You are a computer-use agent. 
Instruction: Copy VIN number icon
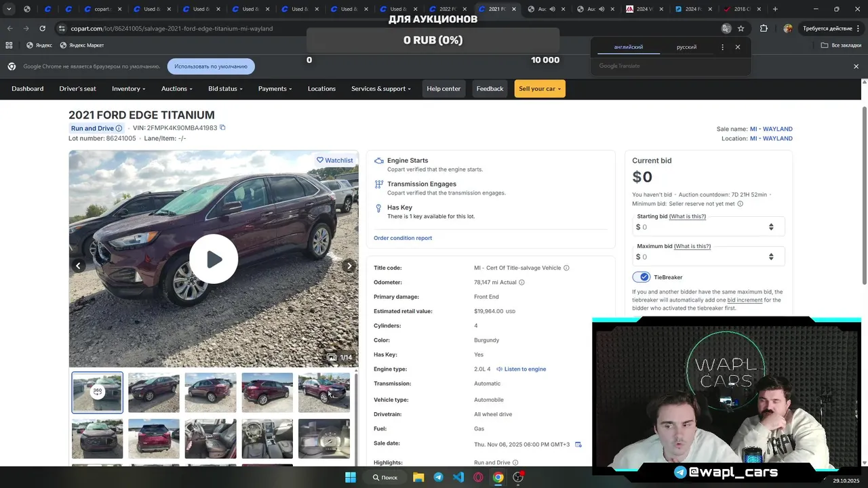tap(222, 127)
